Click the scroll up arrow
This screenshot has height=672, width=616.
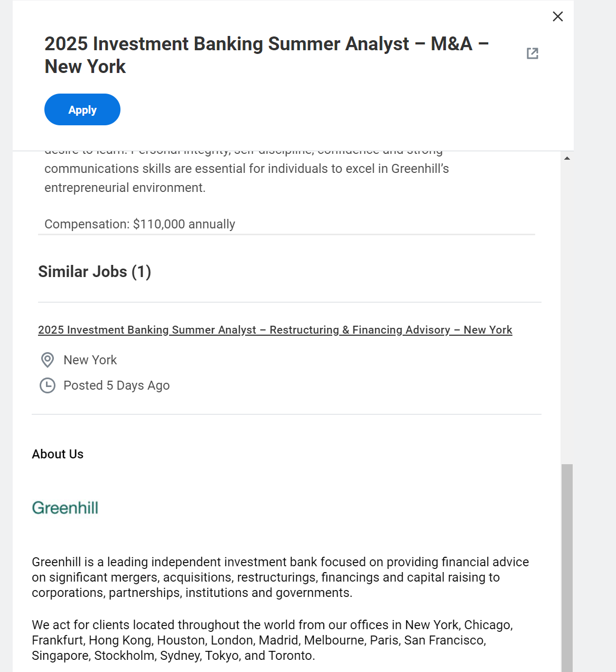click(x=567, y=158)
